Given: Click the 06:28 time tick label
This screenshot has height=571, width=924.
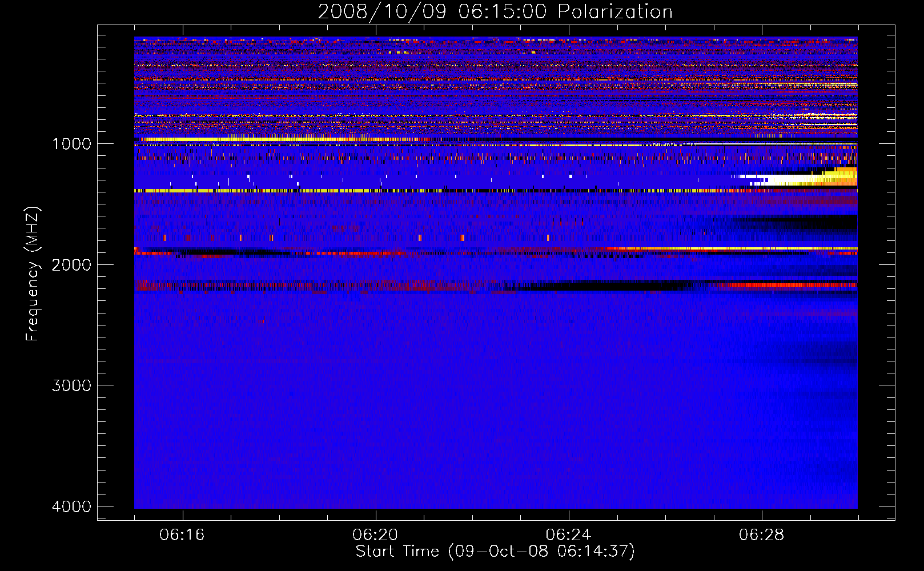Looking at the screenshot, I should tap(761, 534).
